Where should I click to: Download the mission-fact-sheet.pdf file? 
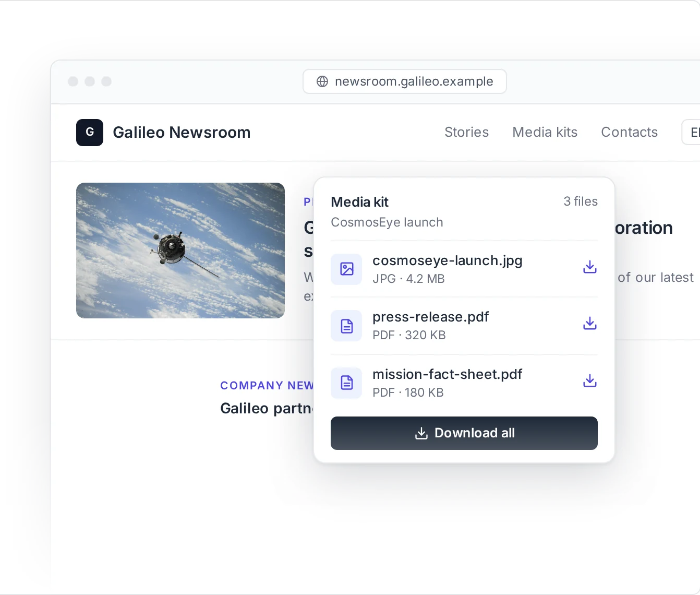[x=590, y=381]
